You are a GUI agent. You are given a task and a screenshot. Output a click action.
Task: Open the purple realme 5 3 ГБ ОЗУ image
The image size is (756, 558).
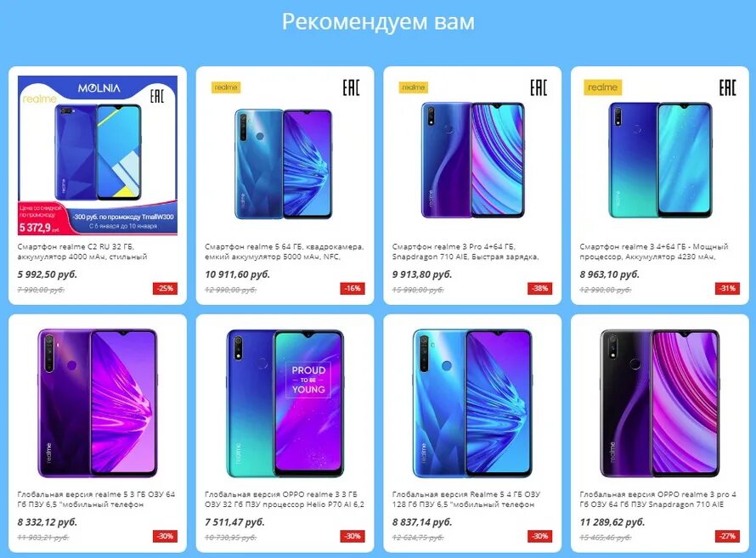[x=98, y=403]
